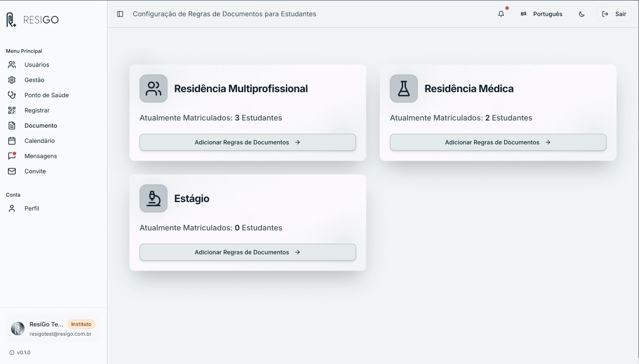Click the Convite envelope icon
The height and width of the screenshot is (364, 639).
coord(12,171)
